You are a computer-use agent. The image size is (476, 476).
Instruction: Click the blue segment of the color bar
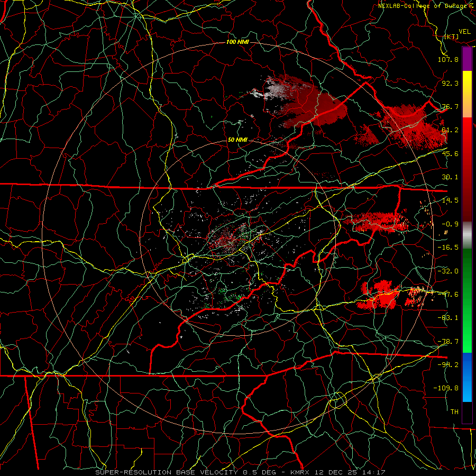[467, 377]
